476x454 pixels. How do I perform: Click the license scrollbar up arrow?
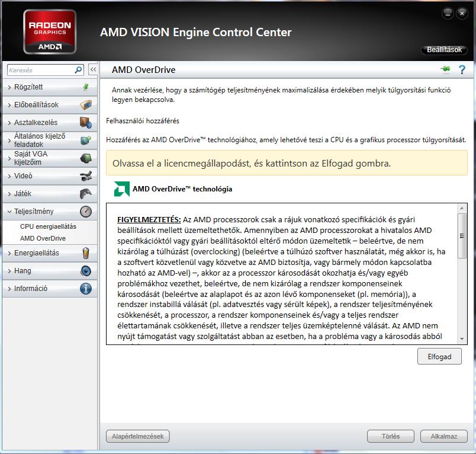tap(462, 208)
